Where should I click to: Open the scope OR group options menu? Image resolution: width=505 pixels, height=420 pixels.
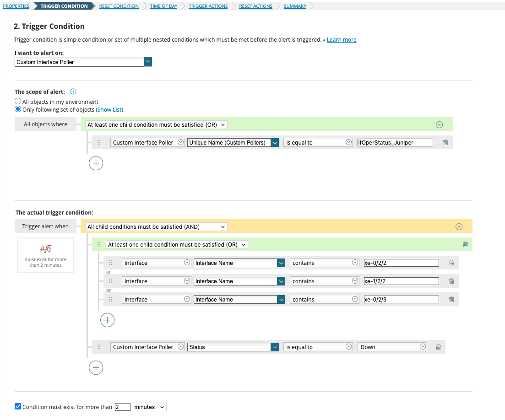click(x=439, y=124)
